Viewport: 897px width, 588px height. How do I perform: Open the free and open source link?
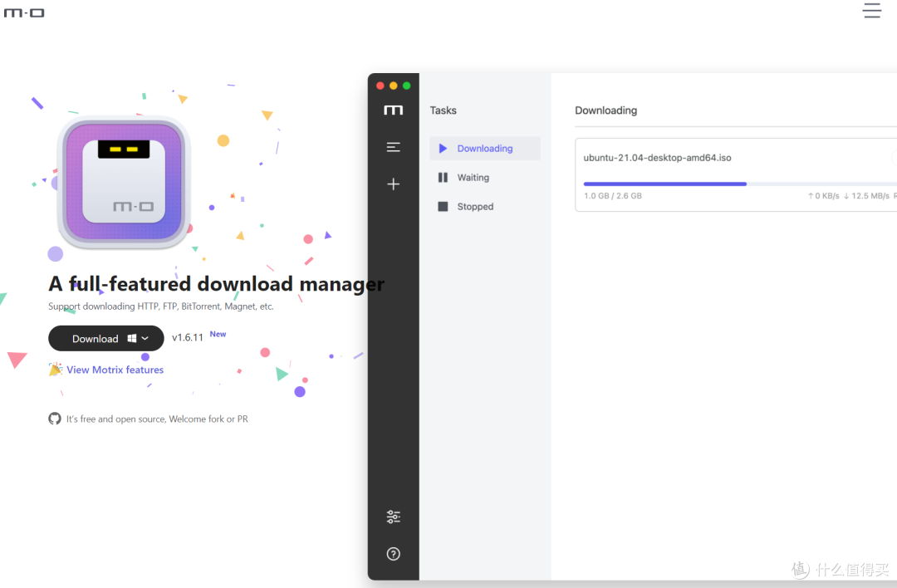(157, 419)
